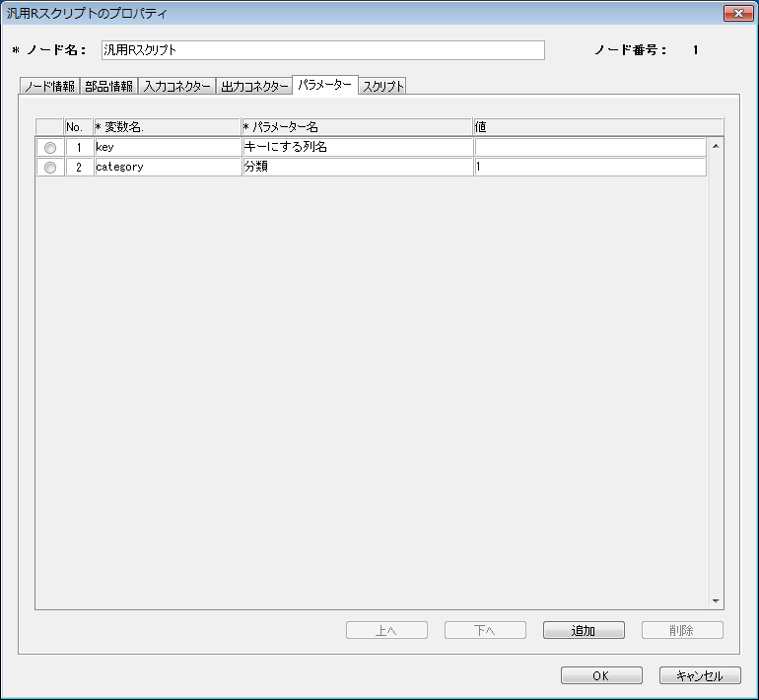This screenshot has width=759, height=700.
Task: Click the scrollbar down arrow in table
Action: (716, 600)
